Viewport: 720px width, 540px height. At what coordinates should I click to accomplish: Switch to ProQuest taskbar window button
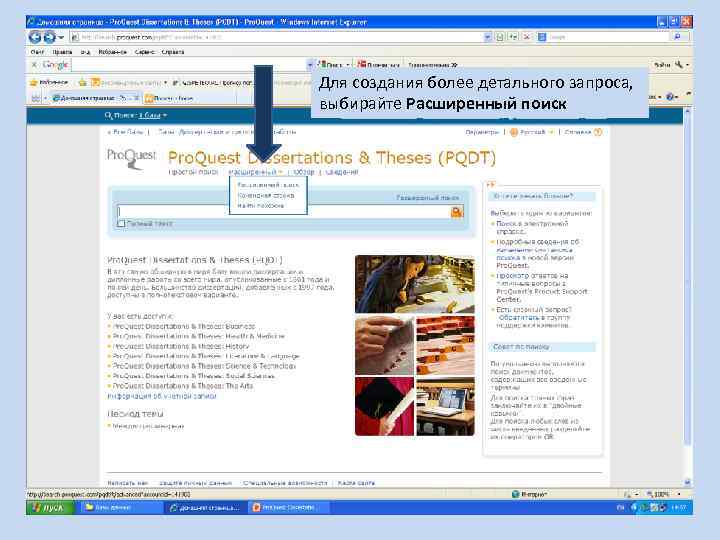288,508
